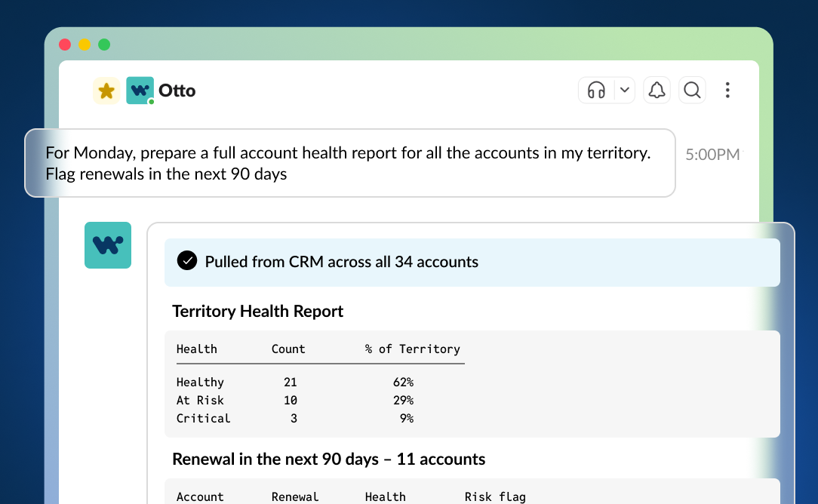
Task: Select the Otto channel name title
Action: (x=177, y=91)
